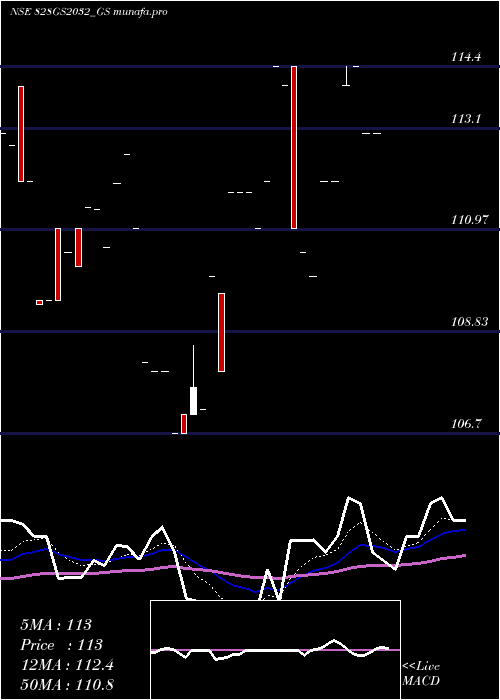This screenshot has height=700, width=500.
Task: Click the 114.4 price level label
Action: [x=466, y=57]
